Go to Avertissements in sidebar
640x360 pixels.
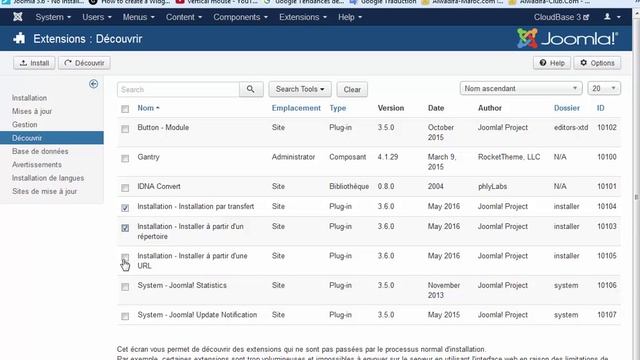[37, 165]
